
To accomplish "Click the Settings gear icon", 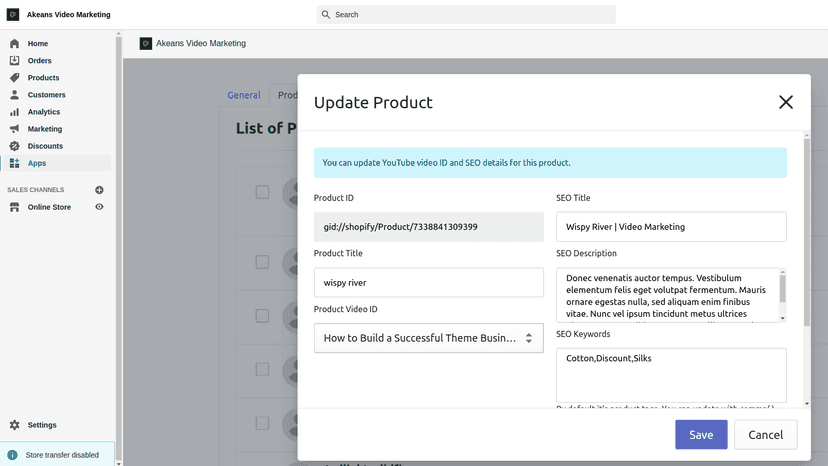I will (14, 425).
